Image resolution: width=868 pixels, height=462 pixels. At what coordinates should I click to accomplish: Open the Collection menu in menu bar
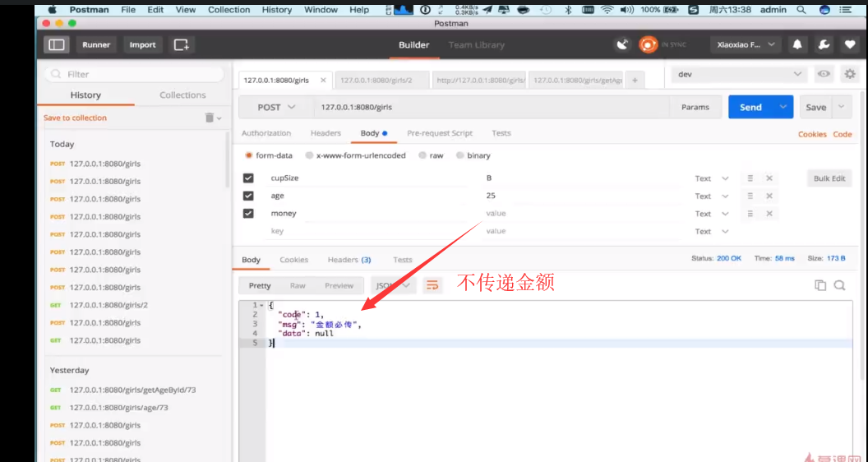(229, 9)
